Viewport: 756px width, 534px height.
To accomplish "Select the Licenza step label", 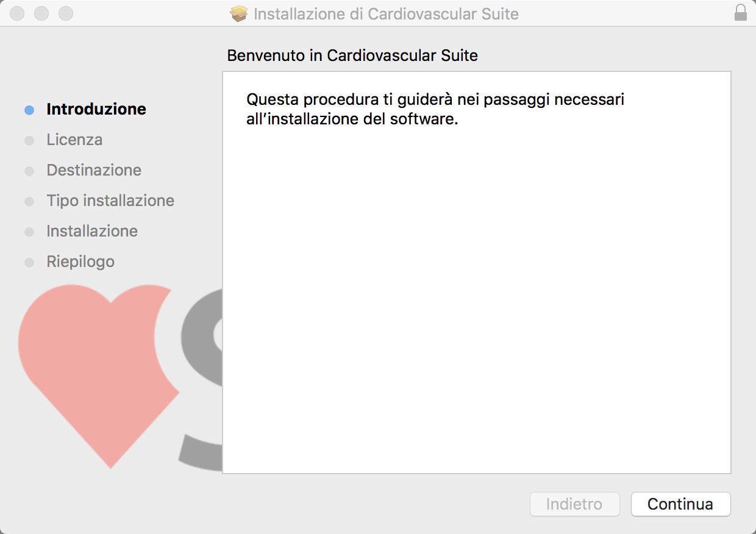I will point(74,140).
